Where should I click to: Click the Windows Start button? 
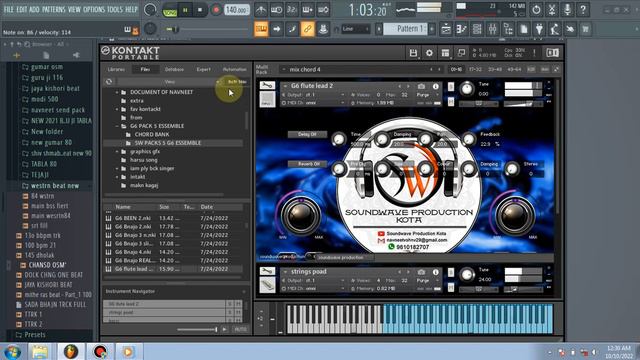pos(12,352)
